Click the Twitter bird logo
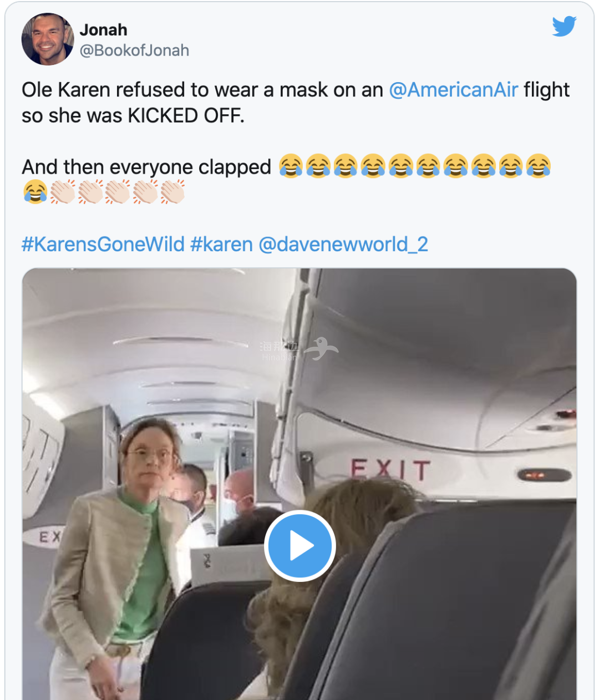The height and width of the screenshot is (700, 599). [x=564, y=27]
